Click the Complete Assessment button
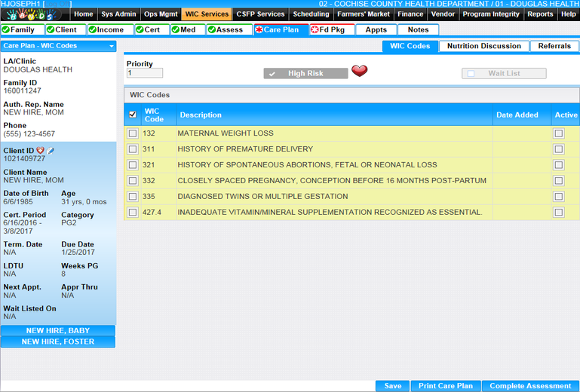 530,386
